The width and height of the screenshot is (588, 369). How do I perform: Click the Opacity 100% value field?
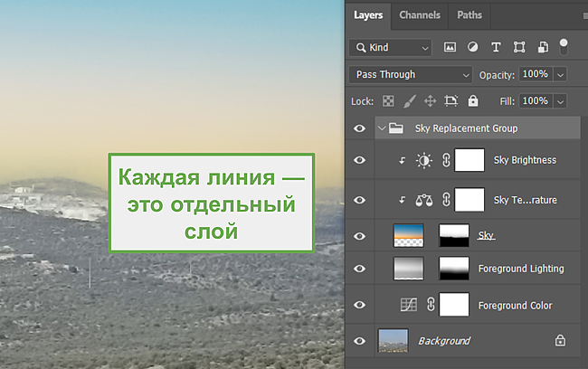[536, 74]
